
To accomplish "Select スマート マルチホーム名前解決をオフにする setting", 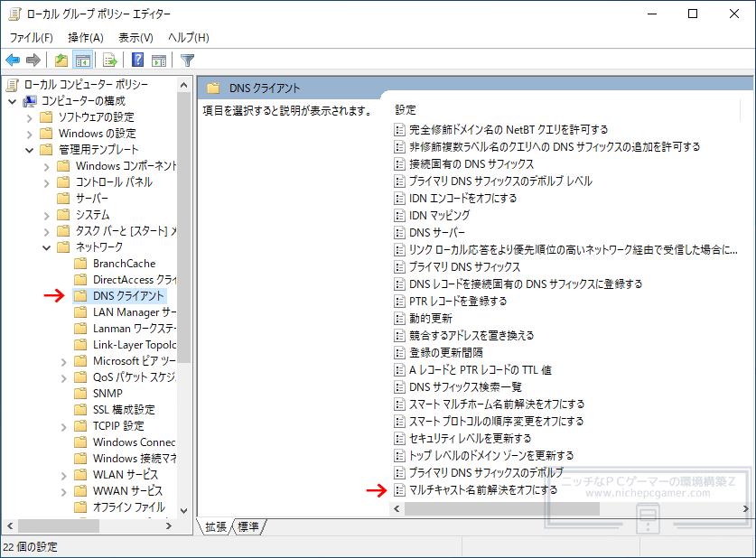I will pyautogui.click(x=497, y=404).
